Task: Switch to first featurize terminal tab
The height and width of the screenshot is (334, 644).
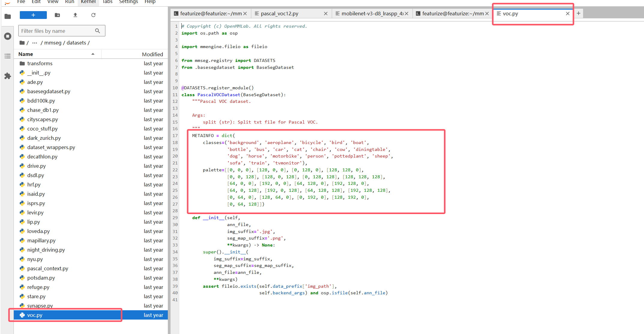Action: point(211,14)
